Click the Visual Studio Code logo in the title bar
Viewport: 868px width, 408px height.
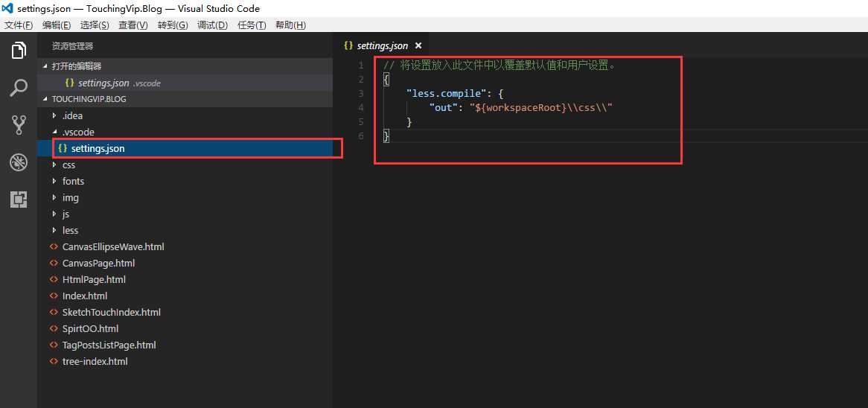coord(7,8)
